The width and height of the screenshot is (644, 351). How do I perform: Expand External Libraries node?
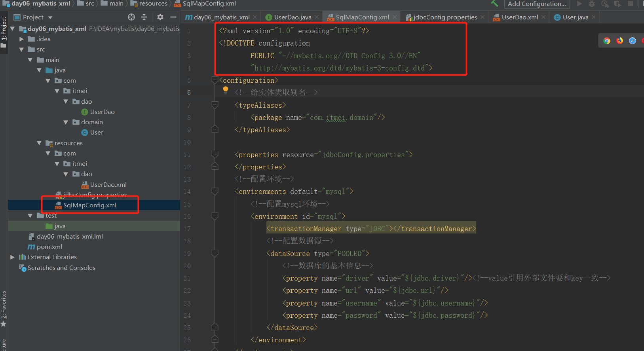pyautogui.click(x=12, y=257)
